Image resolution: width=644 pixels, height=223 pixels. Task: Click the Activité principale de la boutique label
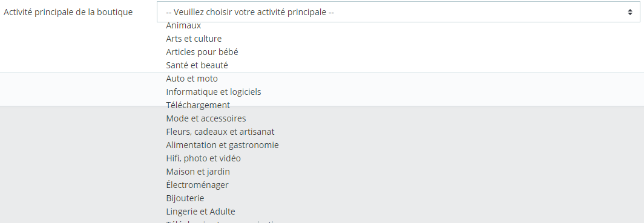(68, 12)
